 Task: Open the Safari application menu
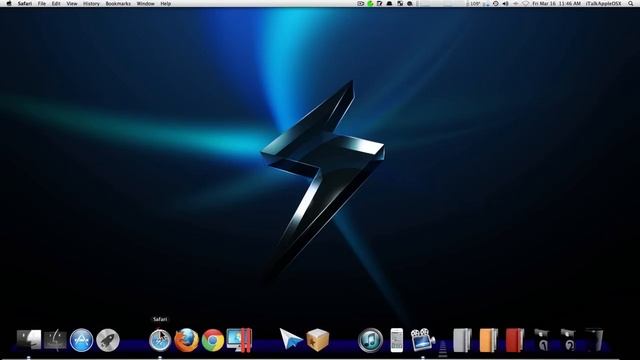(25, 4)
